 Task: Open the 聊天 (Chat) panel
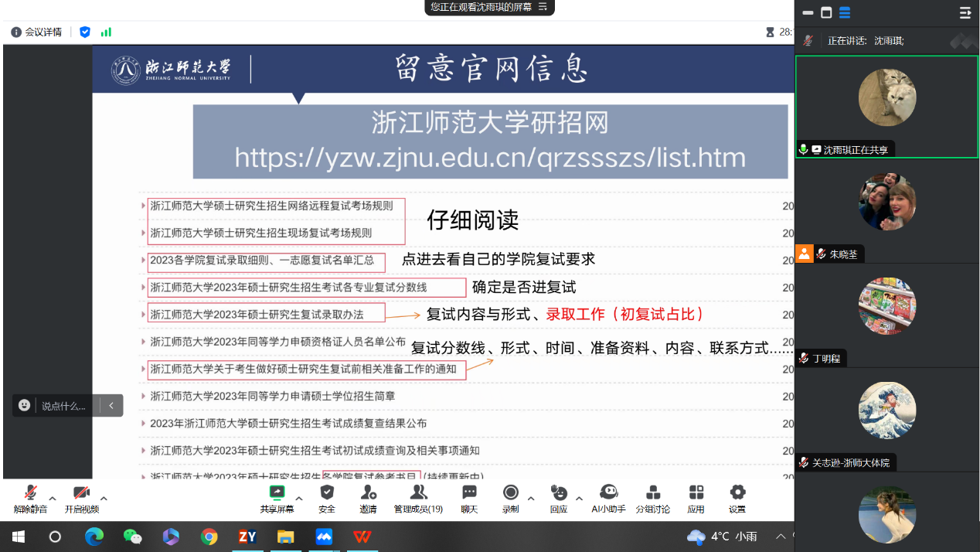469,498
